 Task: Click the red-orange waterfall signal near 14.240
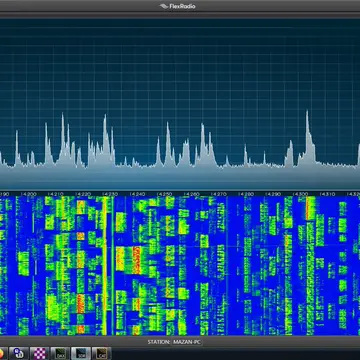click(137, 260)
